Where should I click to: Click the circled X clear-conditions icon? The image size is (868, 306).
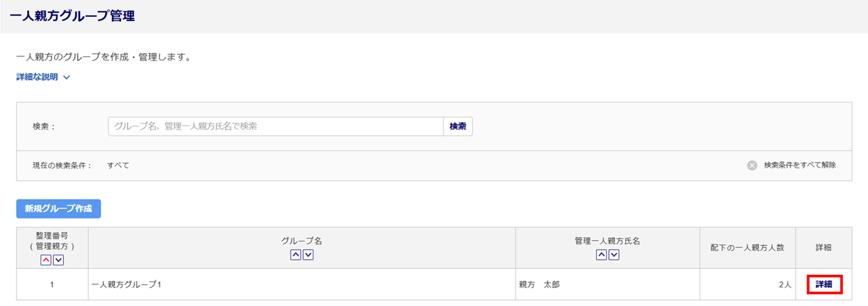pyautogui.click(x=752, y=166)
